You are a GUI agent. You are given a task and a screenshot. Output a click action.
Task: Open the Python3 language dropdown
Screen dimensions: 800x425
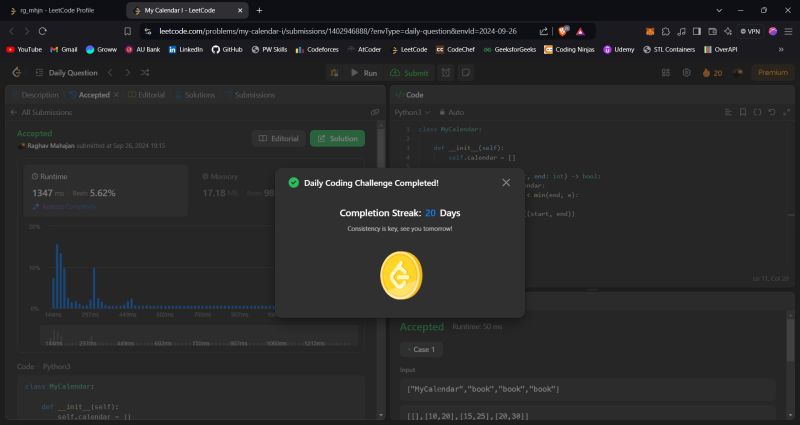[411, 112]
